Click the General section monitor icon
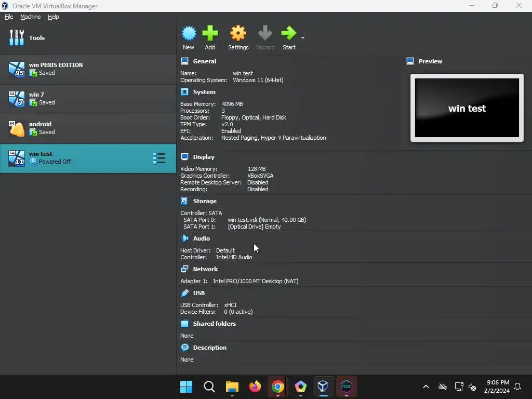 pos(184,61)
